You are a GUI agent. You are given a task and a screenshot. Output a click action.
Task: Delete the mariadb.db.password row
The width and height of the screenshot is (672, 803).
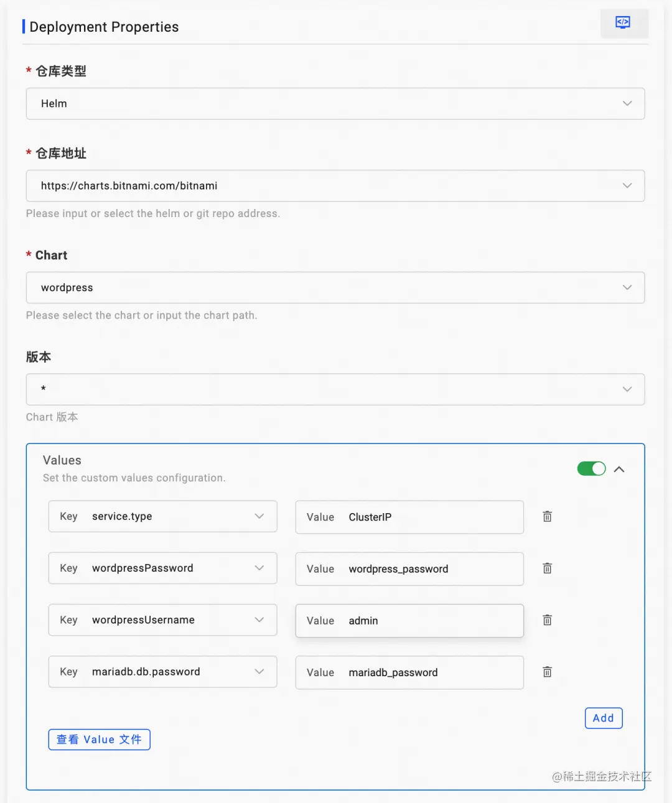click(547, 672)
